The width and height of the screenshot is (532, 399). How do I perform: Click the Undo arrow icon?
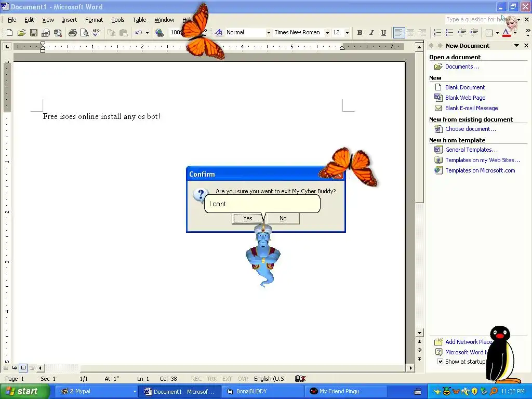pos(138,33)
